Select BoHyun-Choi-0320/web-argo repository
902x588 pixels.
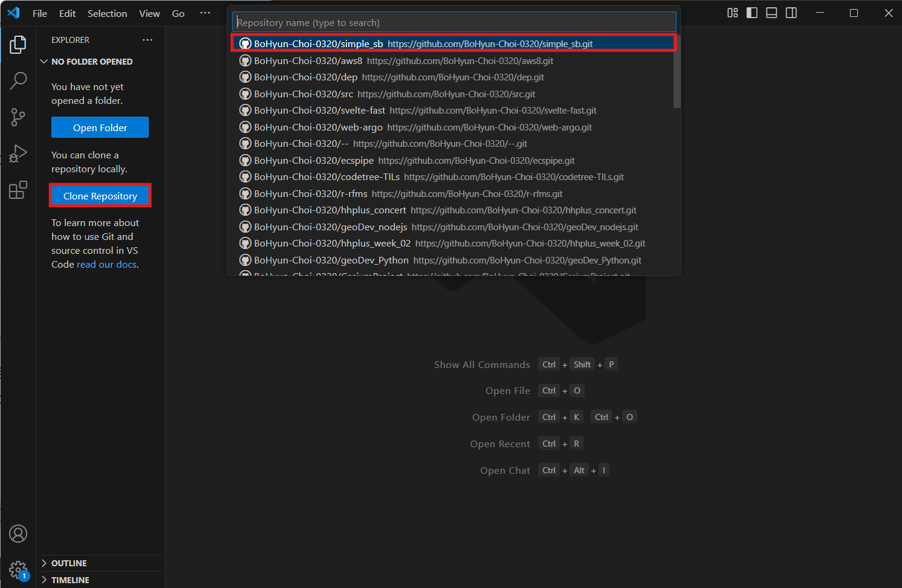(453, 127)
